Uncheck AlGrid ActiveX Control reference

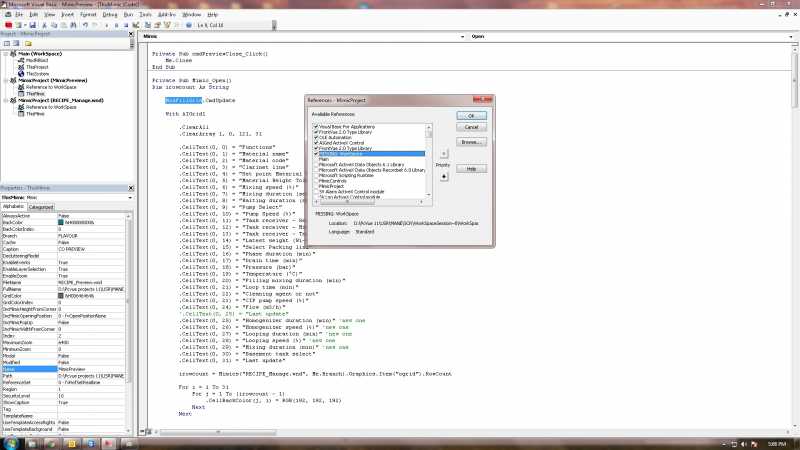tap(316, 143)
